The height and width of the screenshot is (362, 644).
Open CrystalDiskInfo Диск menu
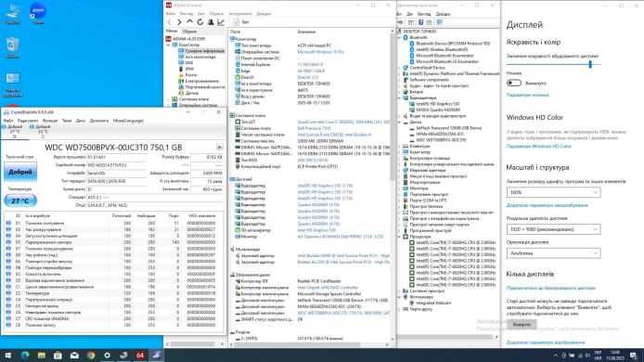pos(81,121)
